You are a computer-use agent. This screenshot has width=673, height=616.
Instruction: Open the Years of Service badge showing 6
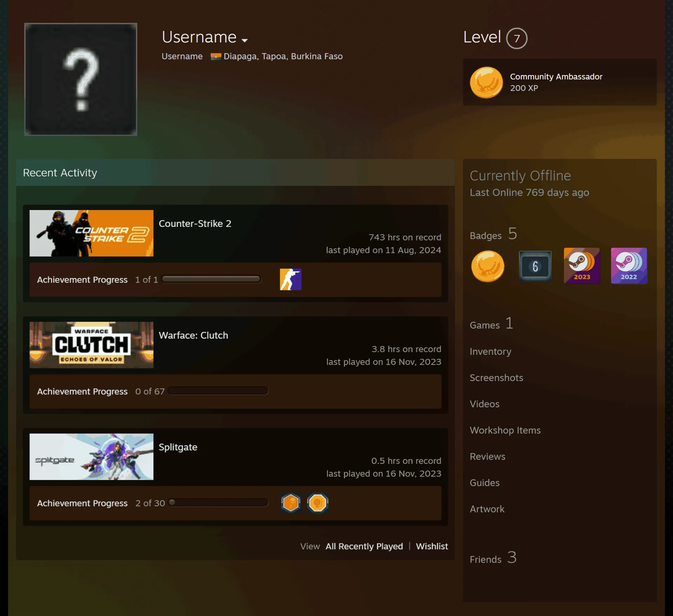coord(535,266)
